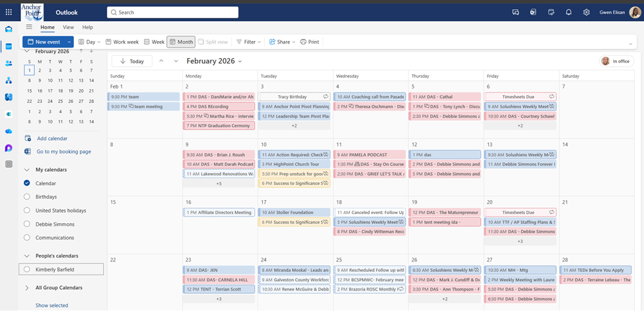
Task: Create a New event
Action: (44, 42)
